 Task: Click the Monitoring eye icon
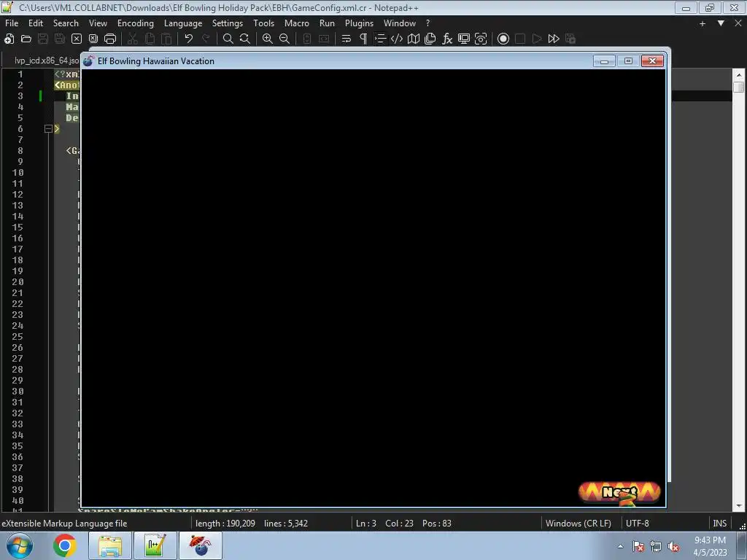(x=481, y=39)
